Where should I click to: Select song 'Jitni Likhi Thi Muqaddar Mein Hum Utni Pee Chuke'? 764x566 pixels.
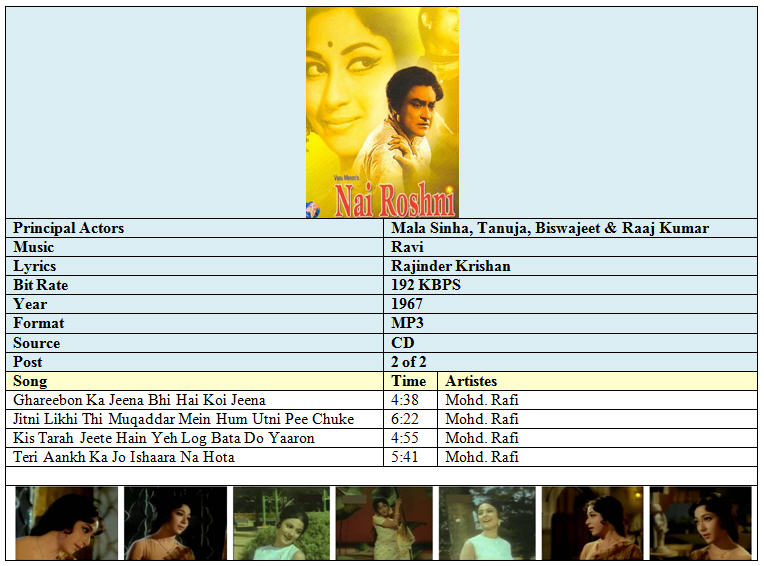pyautogui.click(x=184, y=419)
